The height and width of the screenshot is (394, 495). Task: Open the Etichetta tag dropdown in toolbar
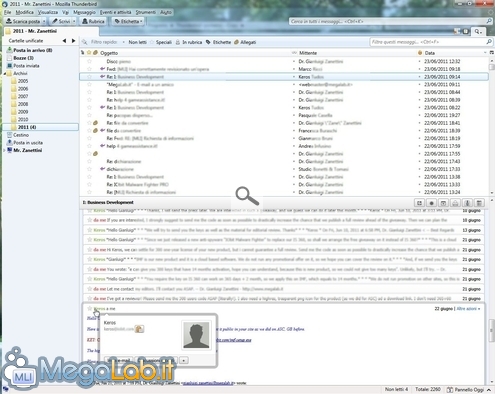(x=128, y=21)
